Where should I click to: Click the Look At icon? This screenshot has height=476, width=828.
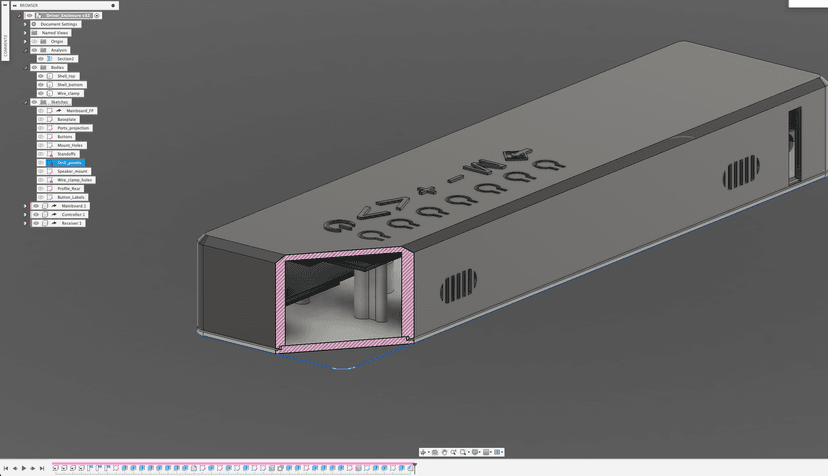coord(435,453)
